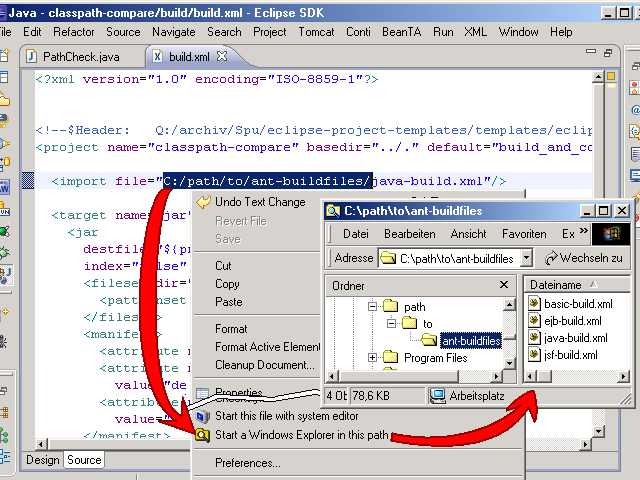Open Ansicht menu in Explorer window
This screenshot has height=480, width=640.
coord(468,234)
